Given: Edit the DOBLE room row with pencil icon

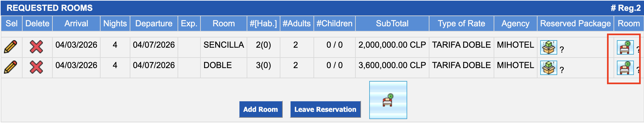Looking at the screenshot, I should [10, 67].
